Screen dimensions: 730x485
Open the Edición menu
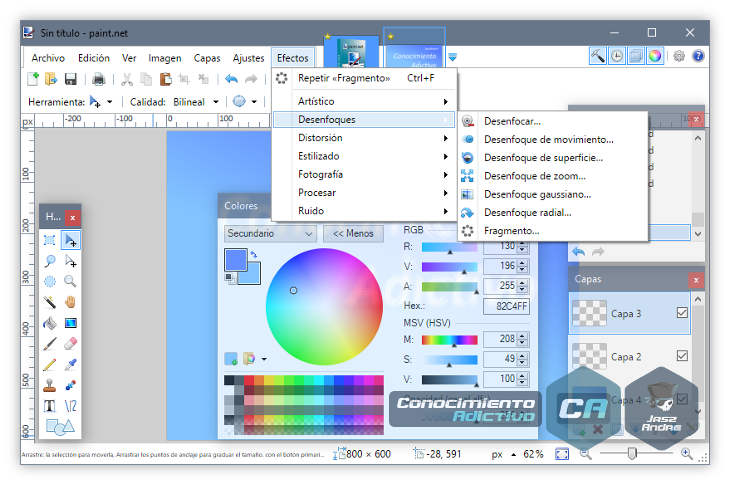(x=94, y=58)
